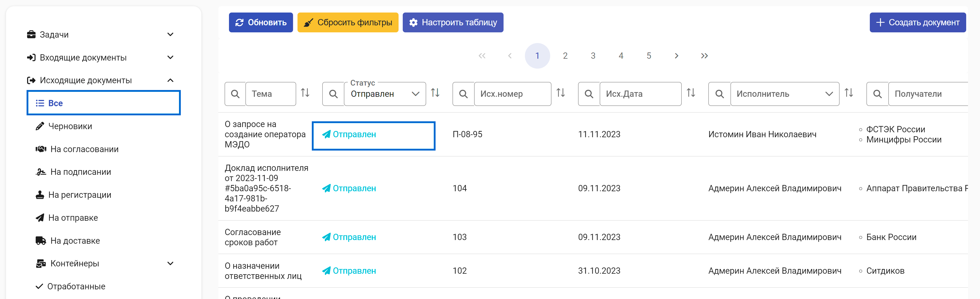The height and width of the screenshot is (299, 980).
Task: Click the incoming arrow icon beside Входящие документы
Action: (31, 57)
